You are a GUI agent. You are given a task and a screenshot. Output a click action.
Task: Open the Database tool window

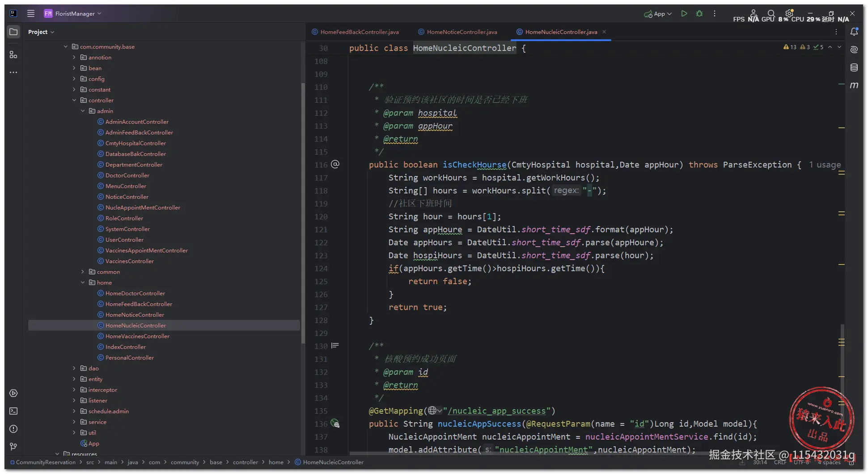pos(854,67)
